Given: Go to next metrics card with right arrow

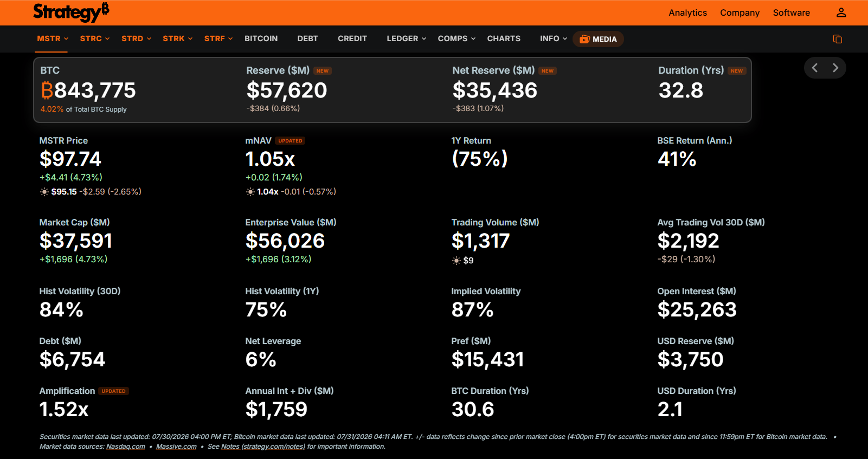Looking at the screenshot, I should point(835,68).
